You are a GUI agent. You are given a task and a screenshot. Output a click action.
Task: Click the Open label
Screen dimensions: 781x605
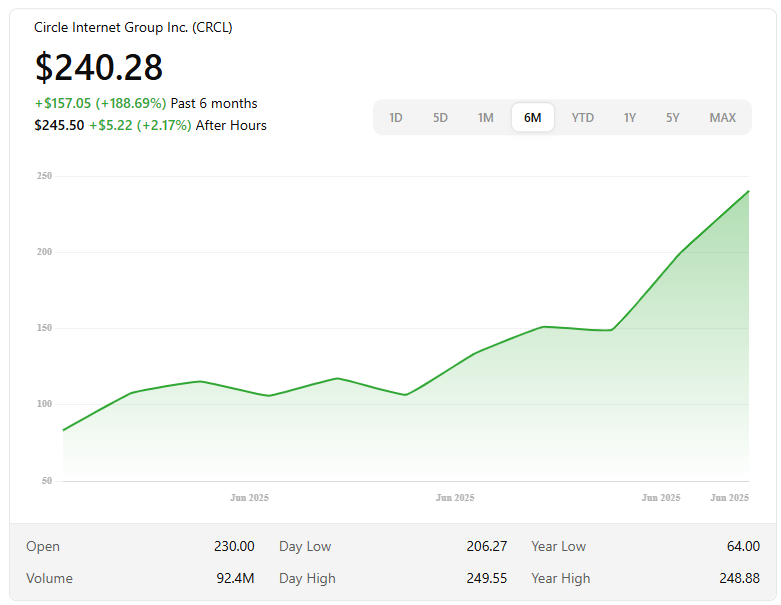pos(43,546)
